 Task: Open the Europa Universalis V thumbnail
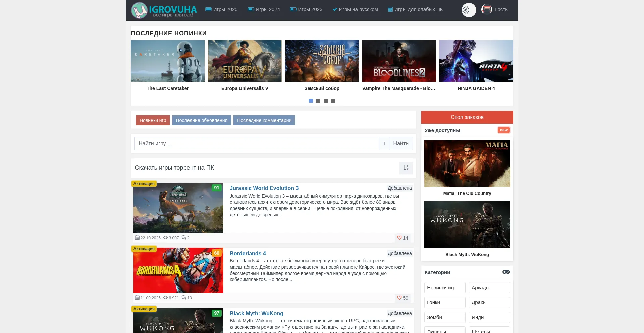point(245,61)
